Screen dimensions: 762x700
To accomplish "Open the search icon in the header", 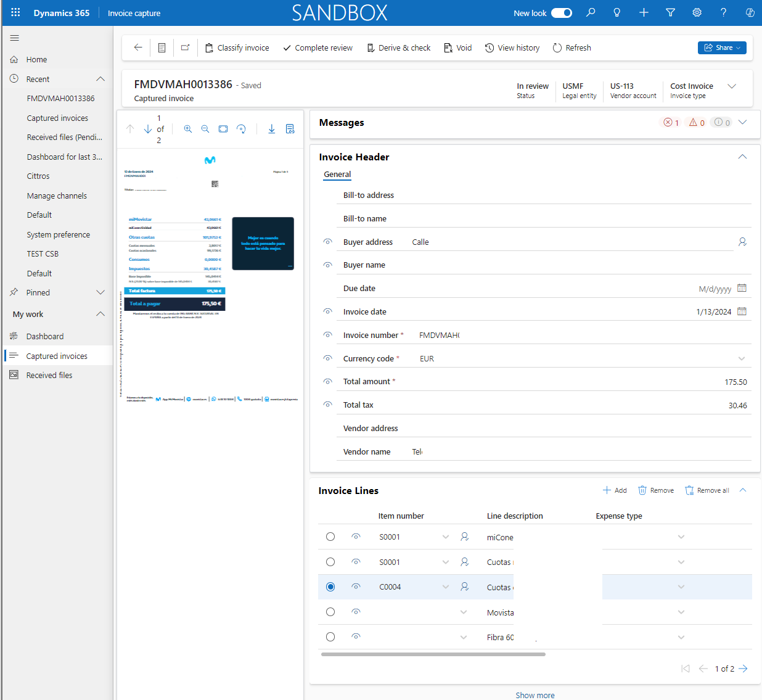I will coord(591,12).
